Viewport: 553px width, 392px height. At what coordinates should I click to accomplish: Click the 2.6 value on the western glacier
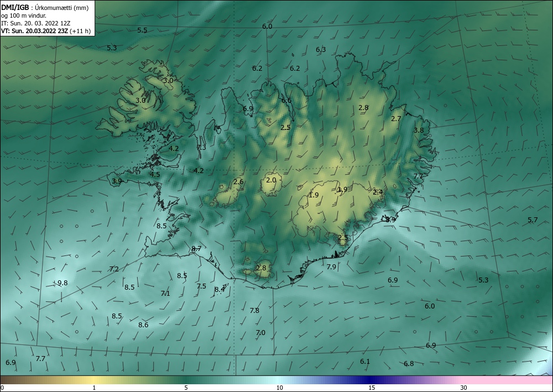(238, 181)
